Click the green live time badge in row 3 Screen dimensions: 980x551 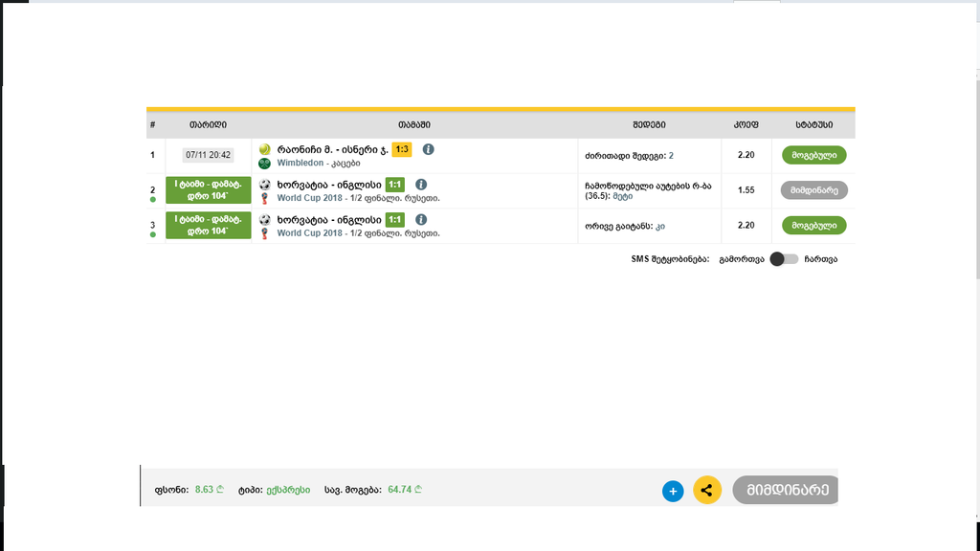click(x=208, y=225)
